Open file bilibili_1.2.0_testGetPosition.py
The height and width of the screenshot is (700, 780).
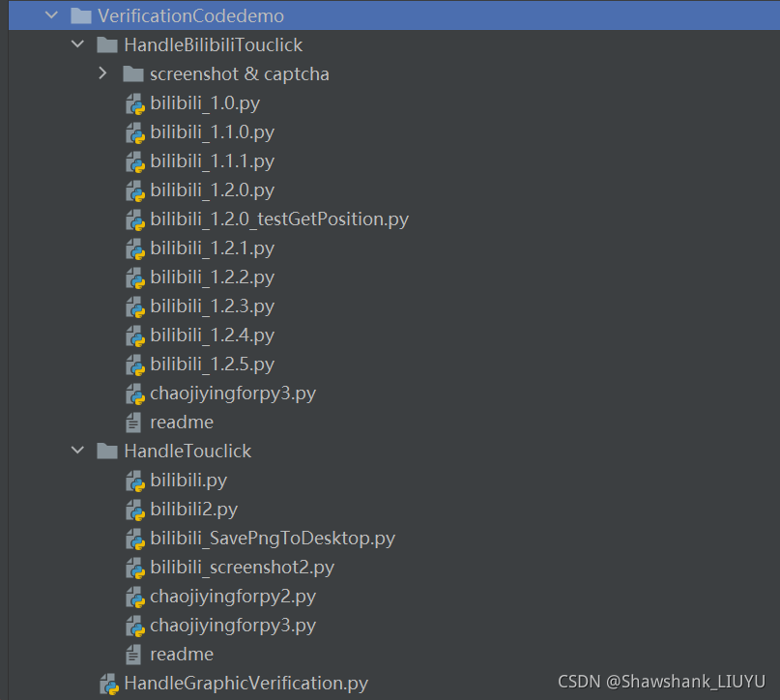point(279,219)
